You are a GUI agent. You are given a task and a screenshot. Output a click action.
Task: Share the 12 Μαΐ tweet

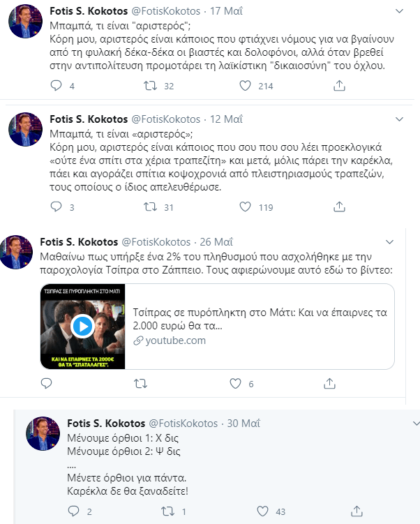point(339,207)
